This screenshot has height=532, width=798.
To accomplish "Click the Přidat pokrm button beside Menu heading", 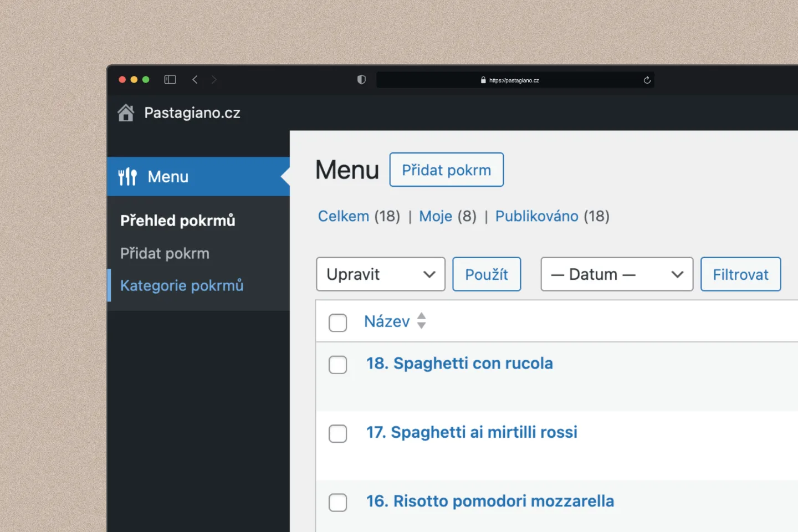I will [447, 170].
